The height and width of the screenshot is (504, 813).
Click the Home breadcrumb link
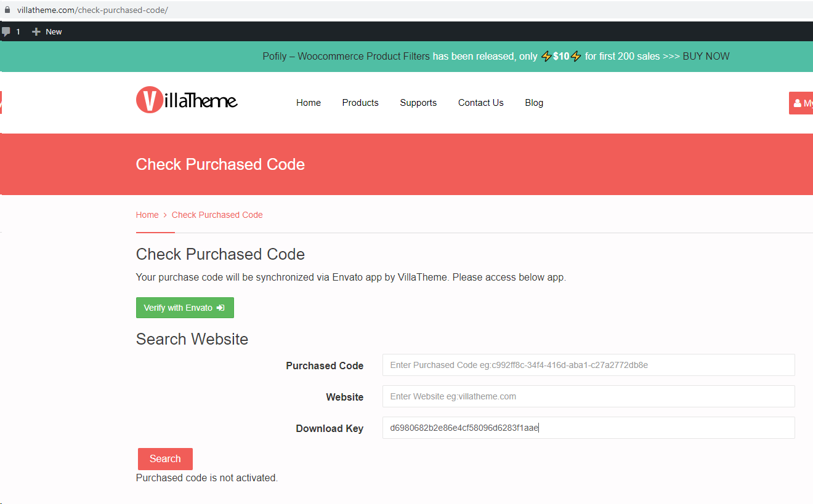coord(147,215)
